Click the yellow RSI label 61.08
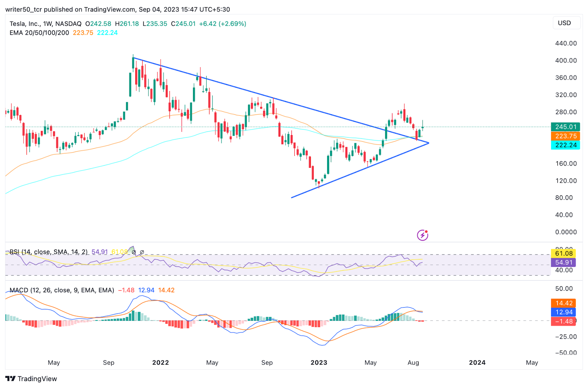The height and width of the screenshot is (388, 588). click(563, 253)
